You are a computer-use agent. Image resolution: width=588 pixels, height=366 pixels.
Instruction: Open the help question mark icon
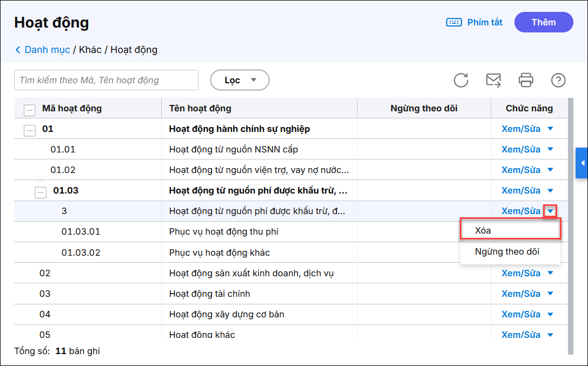[x=558, y=81]
